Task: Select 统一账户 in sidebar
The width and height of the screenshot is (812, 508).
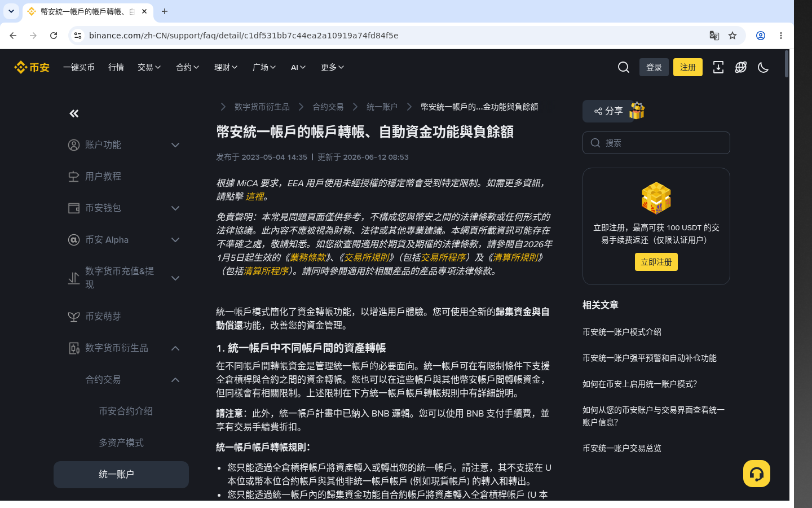Action: [x=121, y=475]
